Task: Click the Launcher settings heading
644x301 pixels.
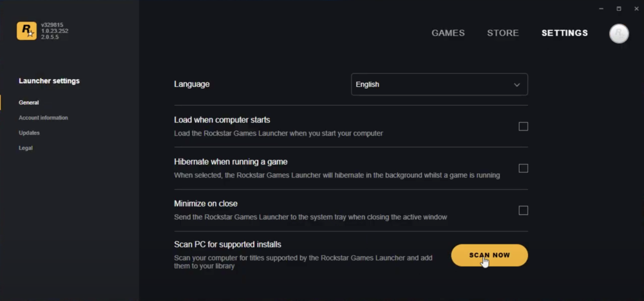Action: [x=49, y=81]
